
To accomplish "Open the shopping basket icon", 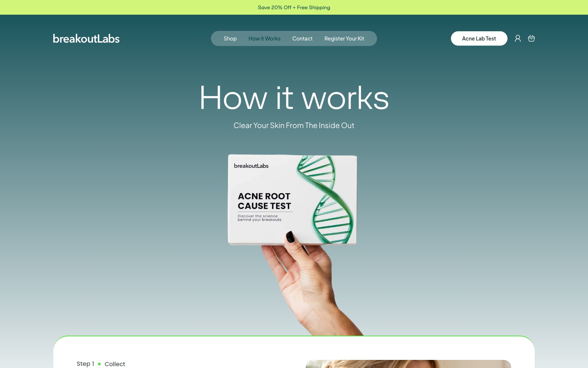I will point(531,38).
